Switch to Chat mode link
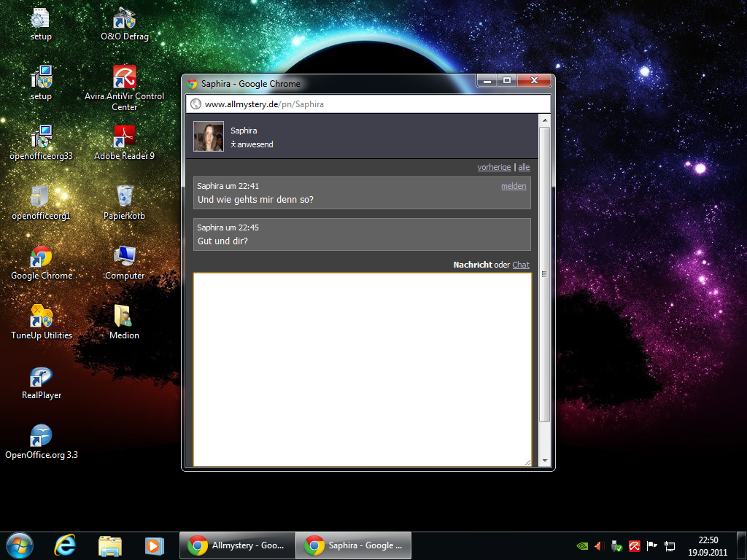Screen dimensions: 747x560 pyautogui.click(x=521, y=265)
